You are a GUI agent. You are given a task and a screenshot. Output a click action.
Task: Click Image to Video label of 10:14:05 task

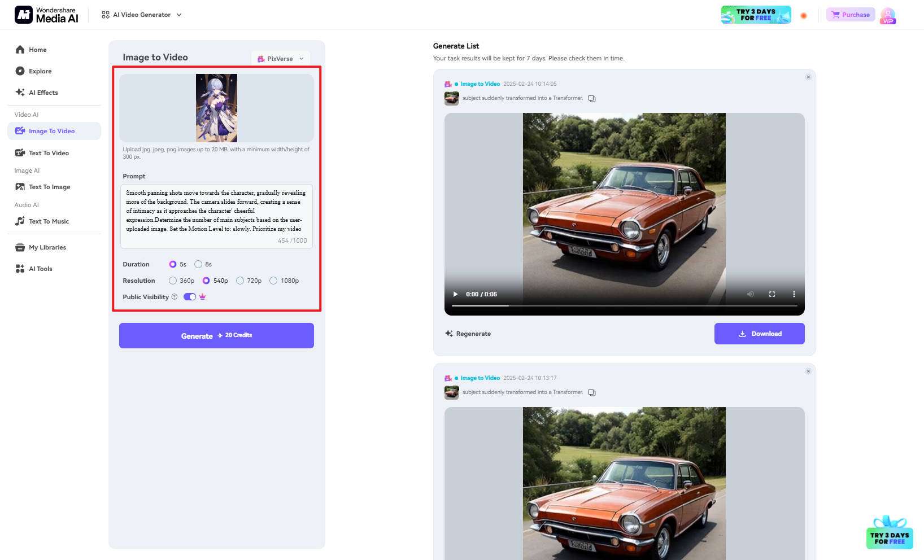pos(480,84)
